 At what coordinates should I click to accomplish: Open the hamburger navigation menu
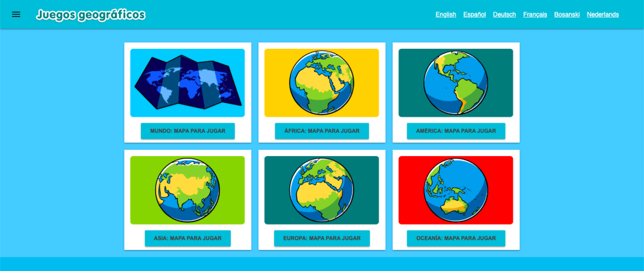pos(16,15)
